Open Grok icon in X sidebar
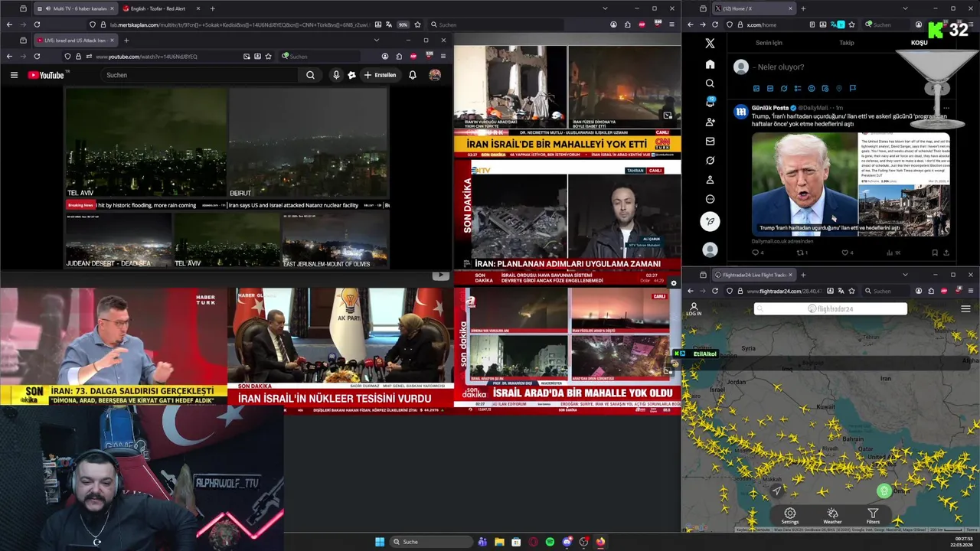 [x=710, y=161]
